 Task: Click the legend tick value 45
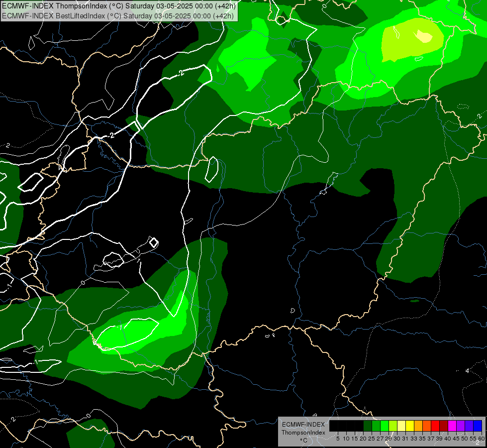456,439
